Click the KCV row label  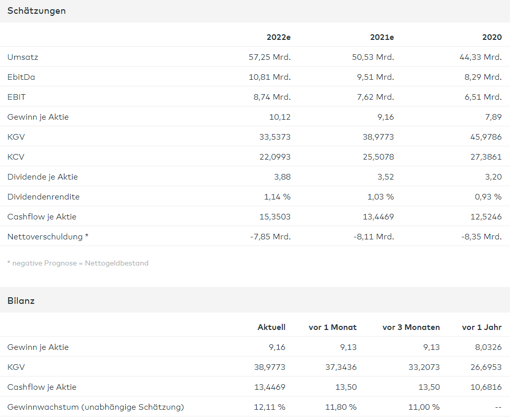(16, 157)
